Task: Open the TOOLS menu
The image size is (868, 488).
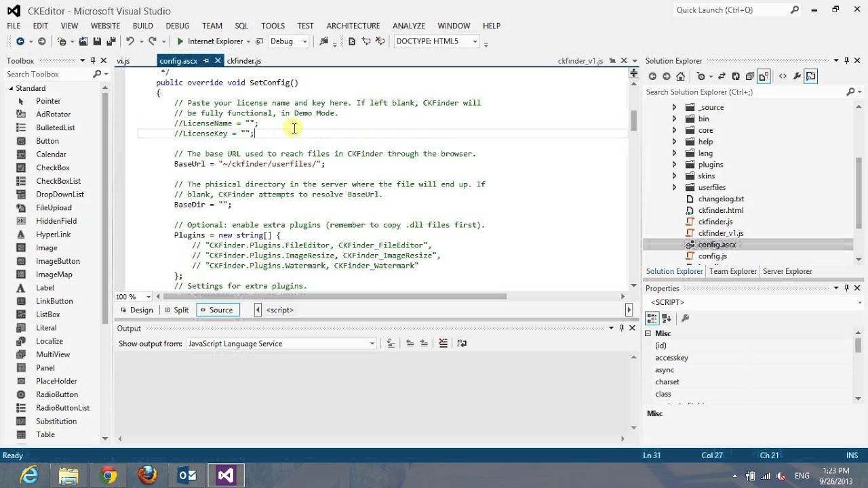Action: click(x=273, y=26)
